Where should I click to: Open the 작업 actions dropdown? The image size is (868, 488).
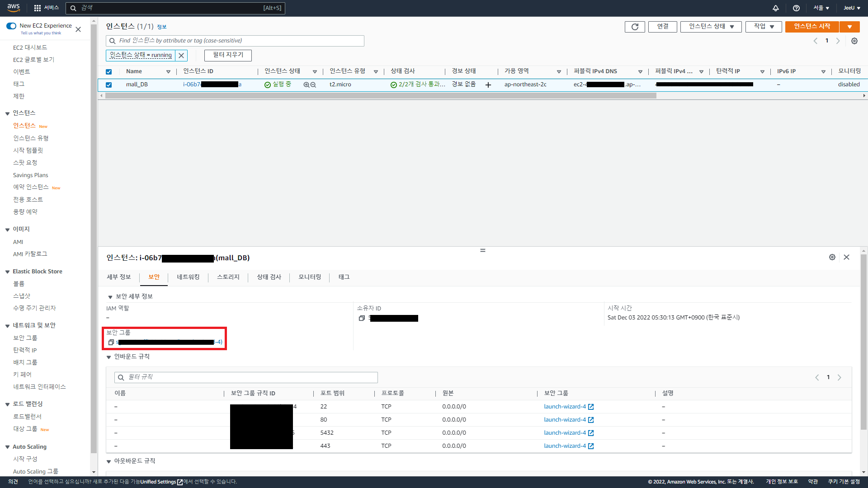click(764, 27)
